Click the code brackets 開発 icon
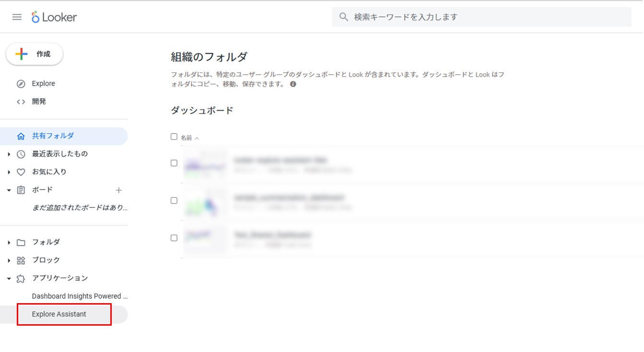Image resolution: width=644 pixels, height=352 pixels. point(21,102)
